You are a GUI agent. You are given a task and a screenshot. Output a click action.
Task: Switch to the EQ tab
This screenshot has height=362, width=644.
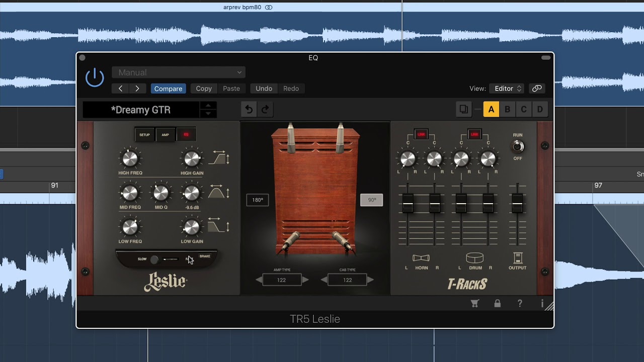(186, 135)
